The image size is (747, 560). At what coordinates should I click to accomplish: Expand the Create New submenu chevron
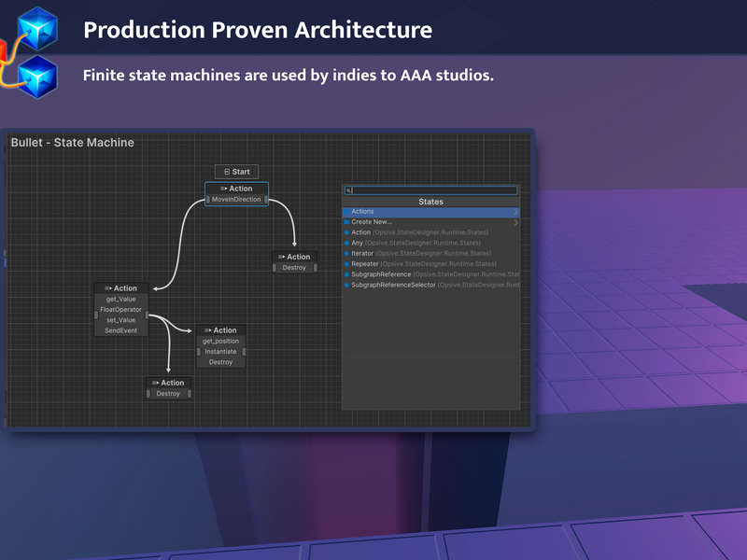click(x=515, y=222)
